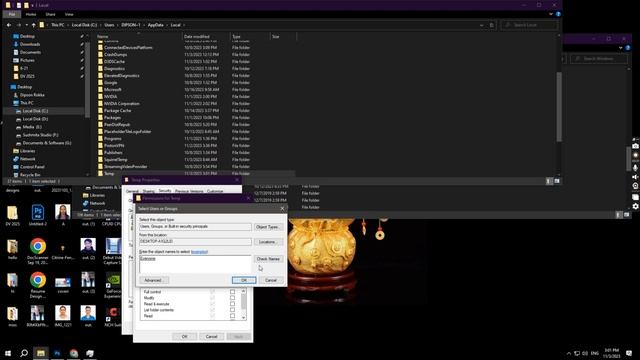Viewport: 640px width, 360px height.
Task: Confirm Select Users dialog with OK
Action: pos(244,280)
